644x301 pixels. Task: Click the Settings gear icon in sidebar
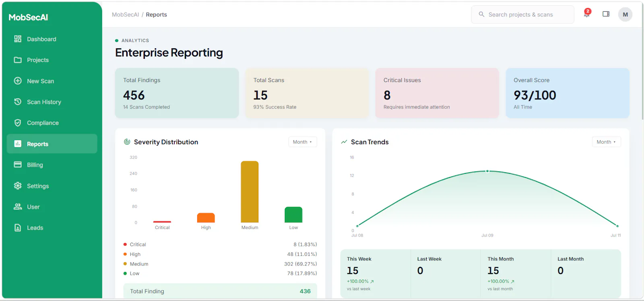[x=18, y=186]
